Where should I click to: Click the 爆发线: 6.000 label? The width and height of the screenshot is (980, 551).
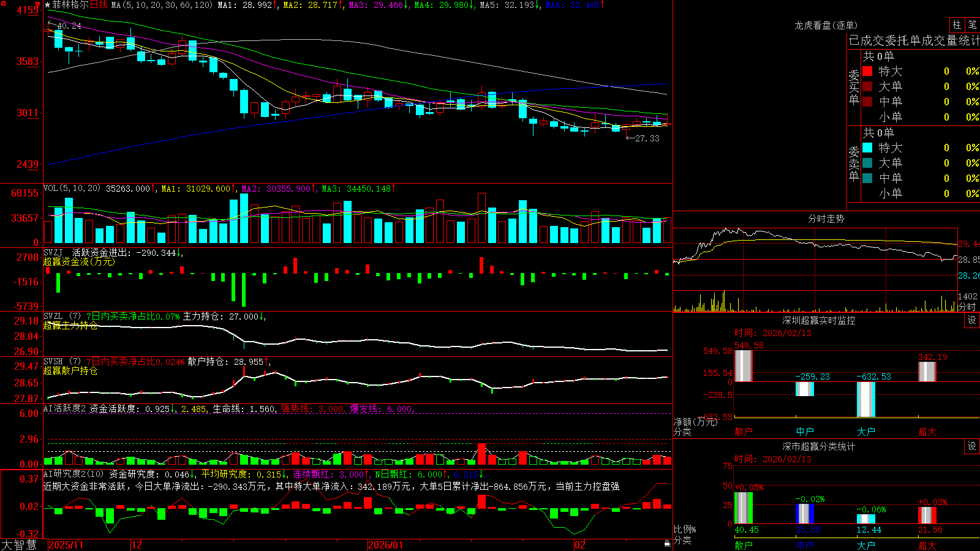click(382, 409)
